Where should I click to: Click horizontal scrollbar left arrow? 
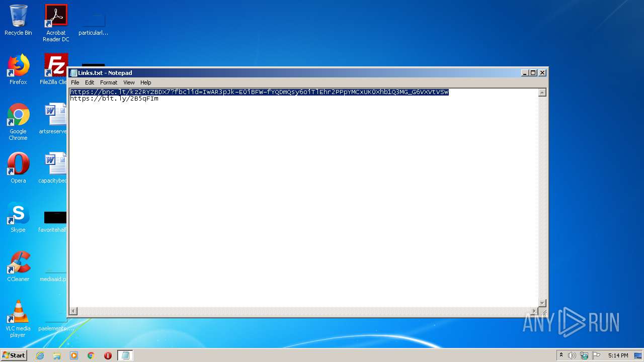coord(73,311)
